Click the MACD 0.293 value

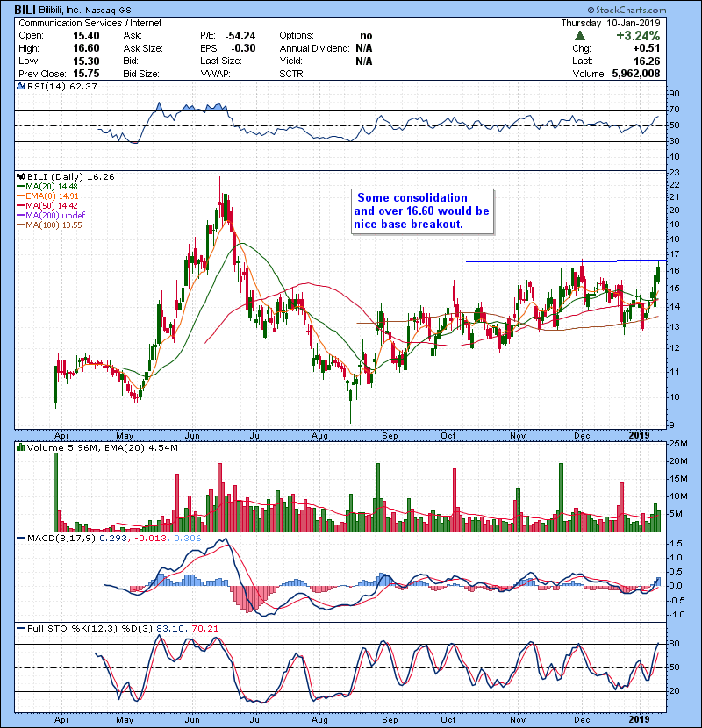[113, 539]
